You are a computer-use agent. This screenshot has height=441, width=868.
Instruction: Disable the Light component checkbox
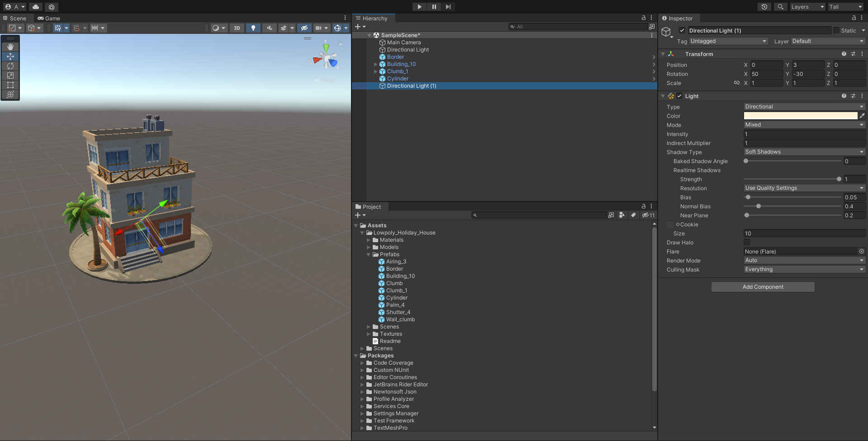(x=679, y=96)
